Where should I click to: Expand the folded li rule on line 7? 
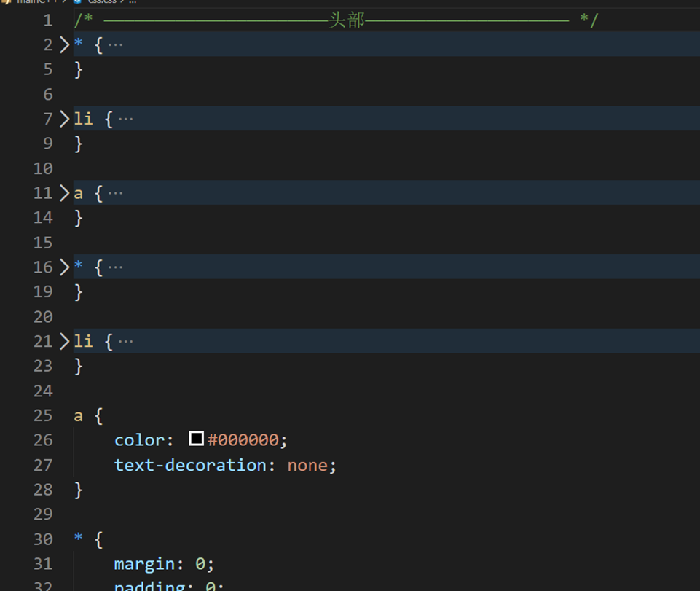[x=64, y=118]
